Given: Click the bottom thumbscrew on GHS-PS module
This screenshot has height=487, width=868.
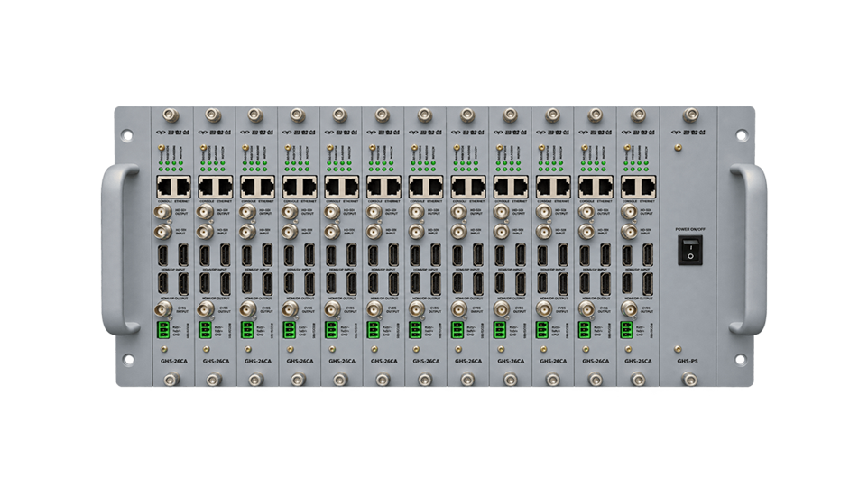Looking at the screenshot, I should 689,379.
